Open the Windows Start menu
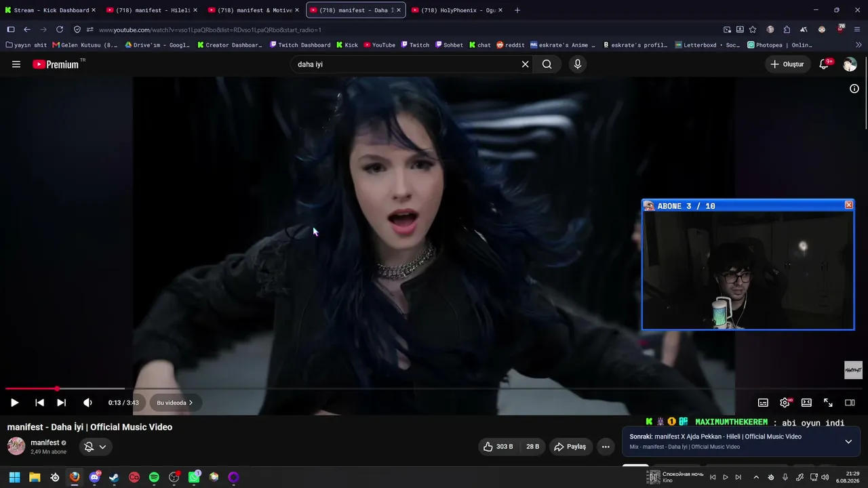The image size is (868, 488). 14,477
